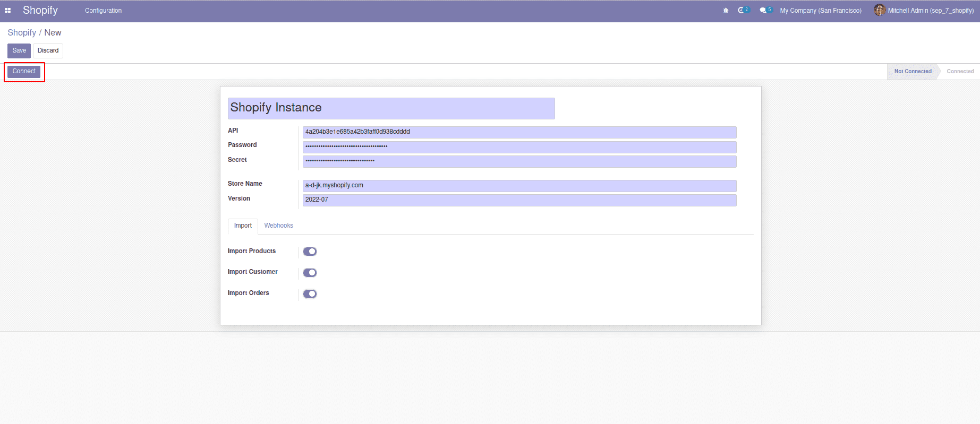Screen dimensions: 980x424
Task: Click Mitchell Admin avatar picture
Action: pos(879,10)
